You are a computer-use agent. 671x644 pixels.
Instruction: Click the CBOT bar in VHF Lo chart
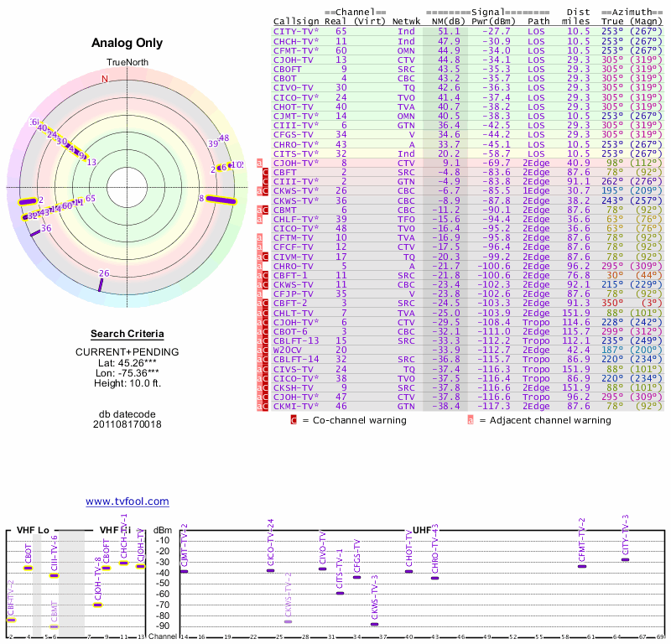point(29,568)
